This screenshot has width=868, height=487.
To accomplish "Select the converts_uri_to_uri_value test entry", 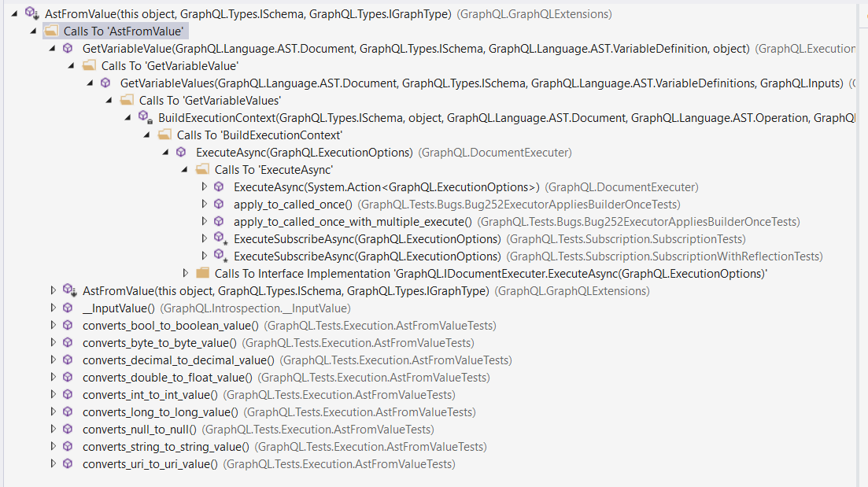I will pyautogui.click(x=150, y=463).
